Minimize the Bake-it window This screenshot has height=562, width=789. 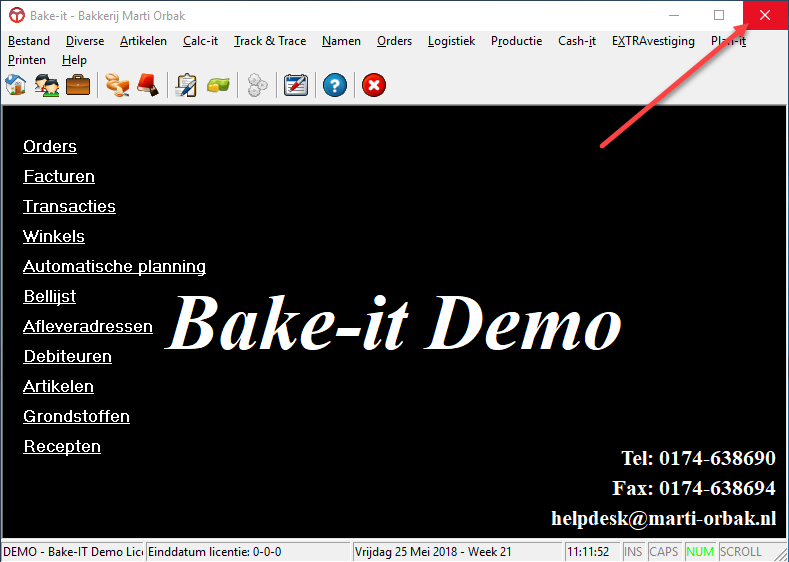(674, 16)
